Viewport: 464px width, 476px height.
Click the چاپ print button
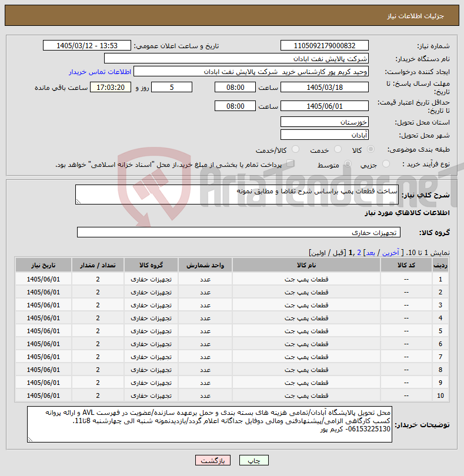point(254,460)
